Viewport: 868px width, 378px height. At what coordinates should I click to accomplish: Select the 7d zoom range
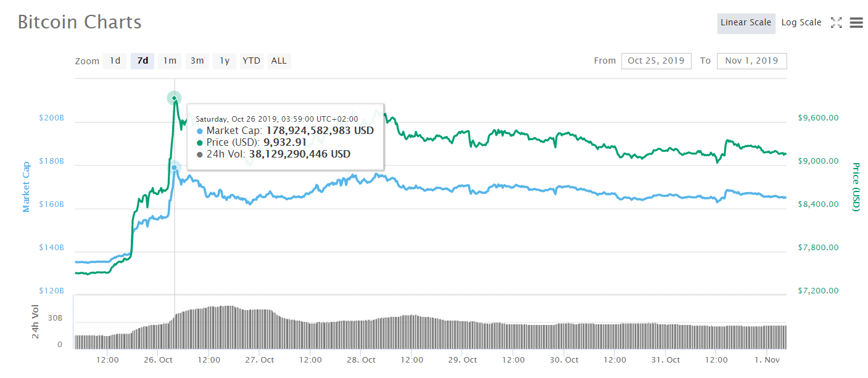click(x=143, y=61)
